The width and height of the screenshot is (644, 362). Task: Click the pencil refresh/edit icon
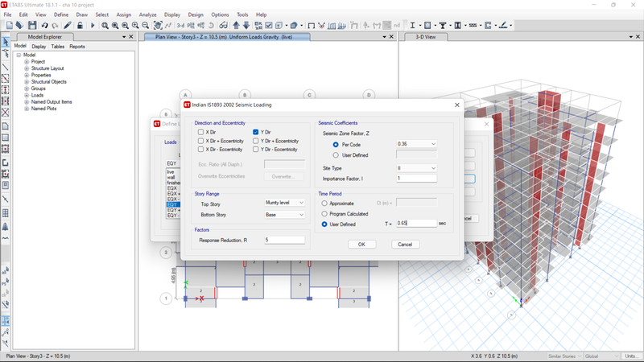point(68,26)
